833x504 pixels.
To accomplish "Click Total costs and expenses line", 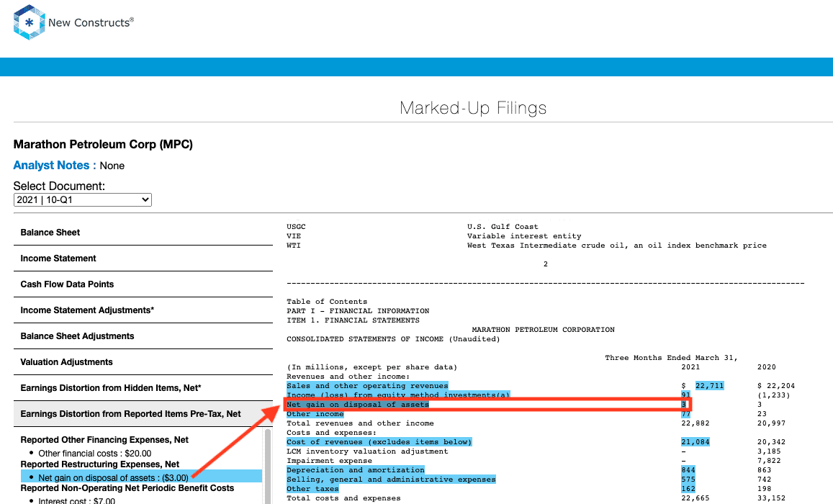I will coord(343,498).
